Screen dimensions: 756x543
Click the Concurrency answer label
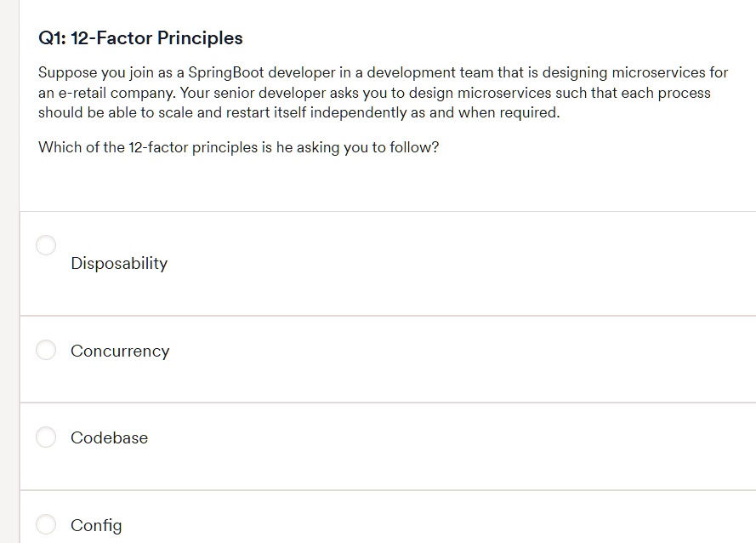point(120,351)
